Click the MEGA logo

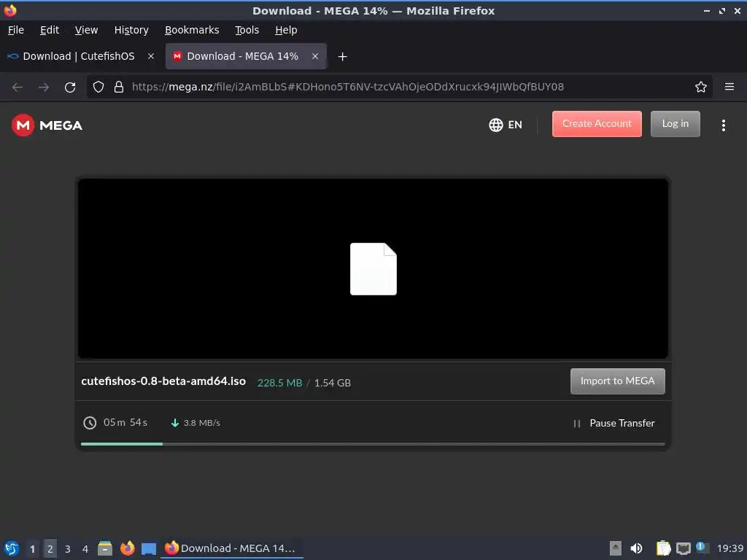(47, 125)
